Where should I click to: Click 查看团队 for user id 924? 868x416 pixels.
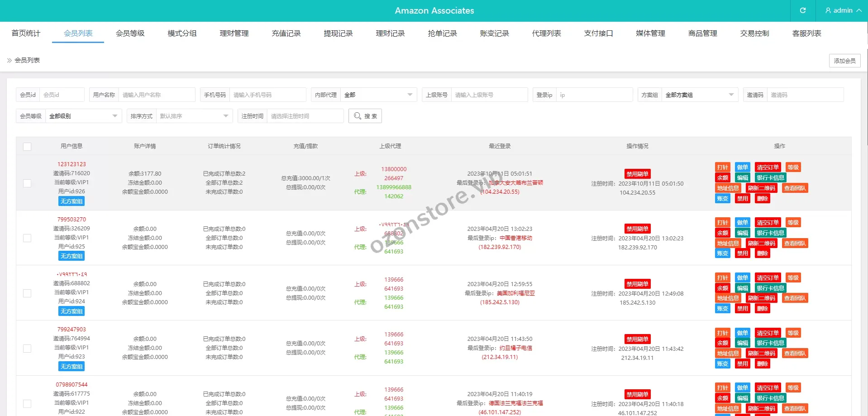coord(794,298)
